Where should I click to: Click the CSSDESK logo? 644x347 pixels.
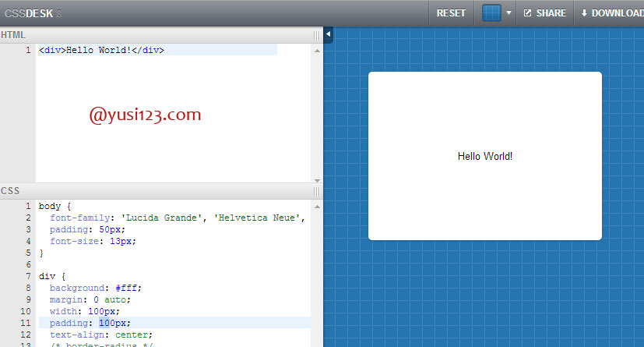pyautogui.click(x=29, y=13)
